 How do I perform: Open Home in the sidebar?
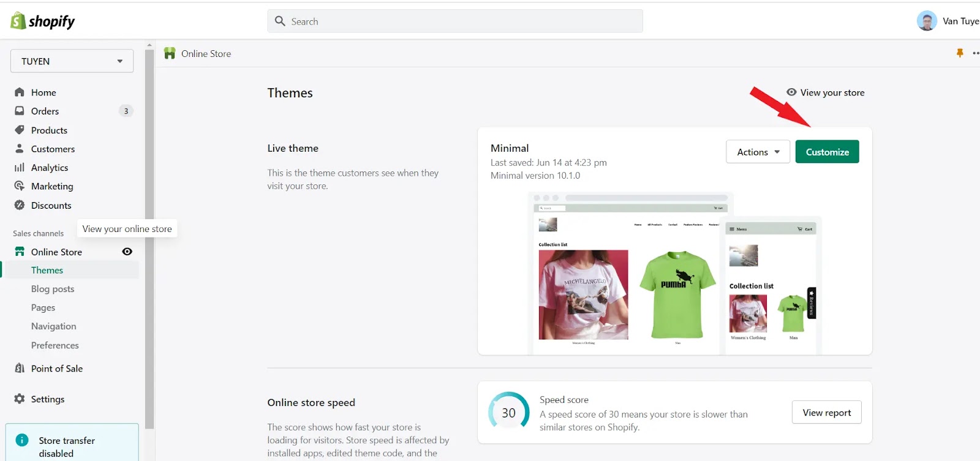(43, 92)
